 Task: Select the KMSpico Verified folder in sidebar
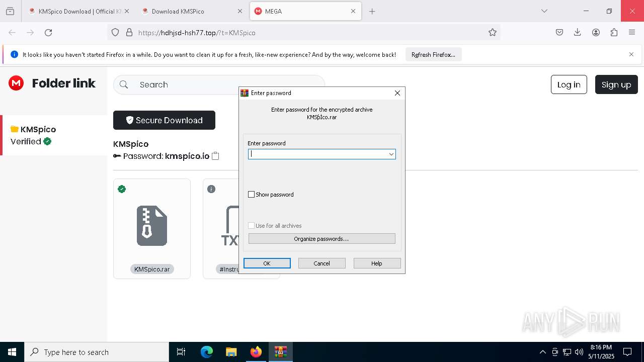[53, 135]
